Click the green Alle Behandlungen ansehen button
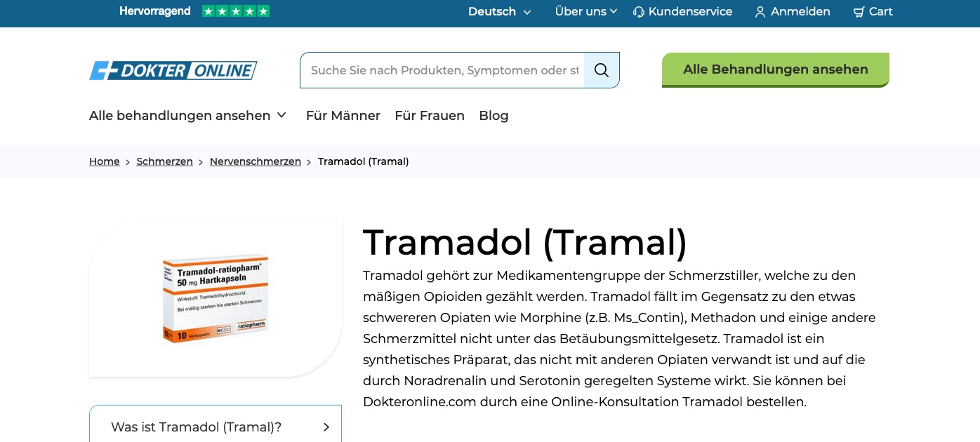 click(x=776, y=69)
